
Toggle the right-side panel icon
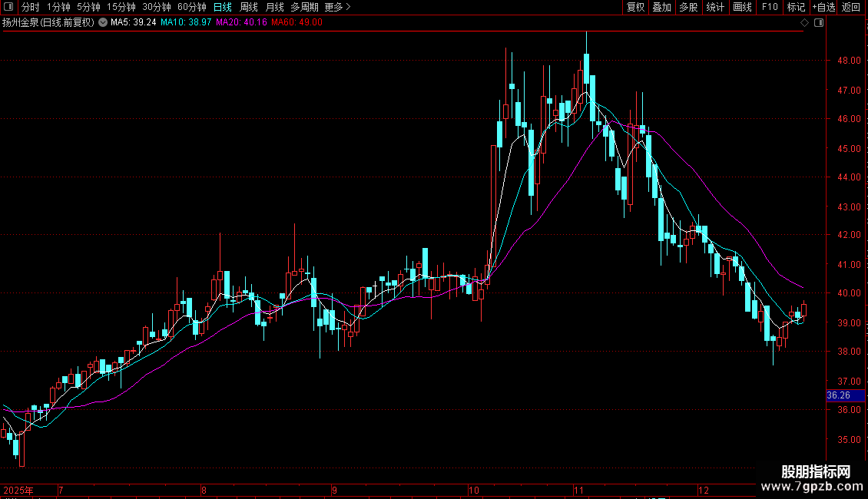(x=819, y=23)
